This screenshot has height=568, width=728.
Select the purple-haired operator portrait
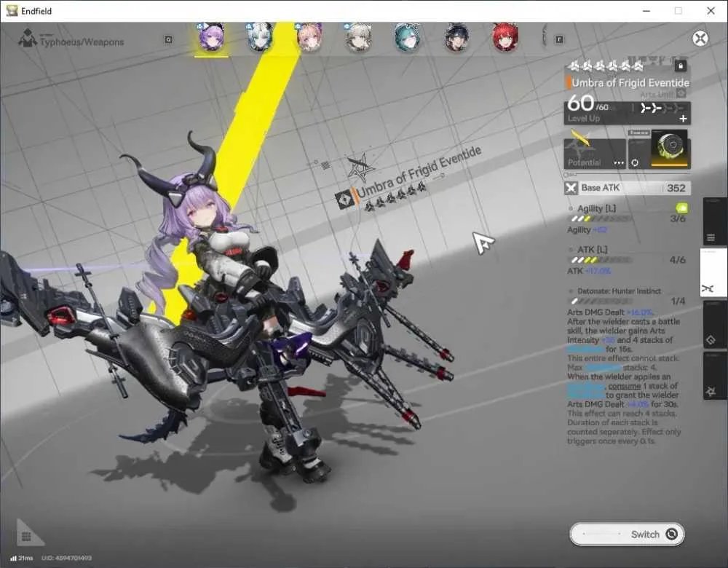[x=211, y=36]
